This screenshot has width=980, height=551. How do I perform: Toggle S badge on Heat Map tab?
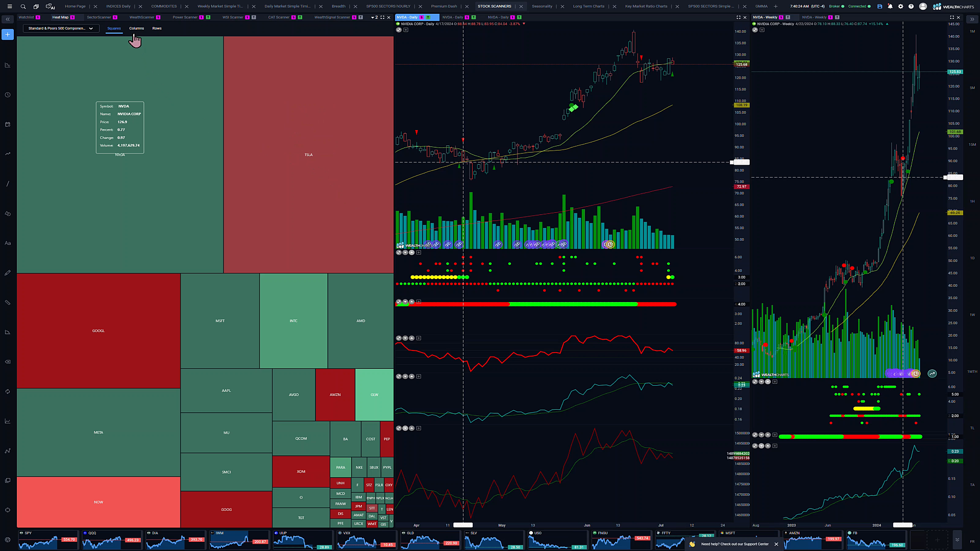[72, 17]
